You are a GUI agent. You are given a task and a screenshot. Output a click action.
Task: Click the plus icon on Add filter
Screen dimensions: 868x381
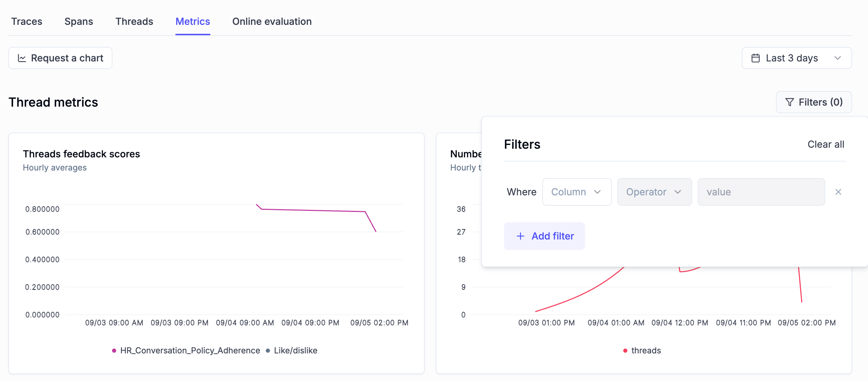click(520, 236)
